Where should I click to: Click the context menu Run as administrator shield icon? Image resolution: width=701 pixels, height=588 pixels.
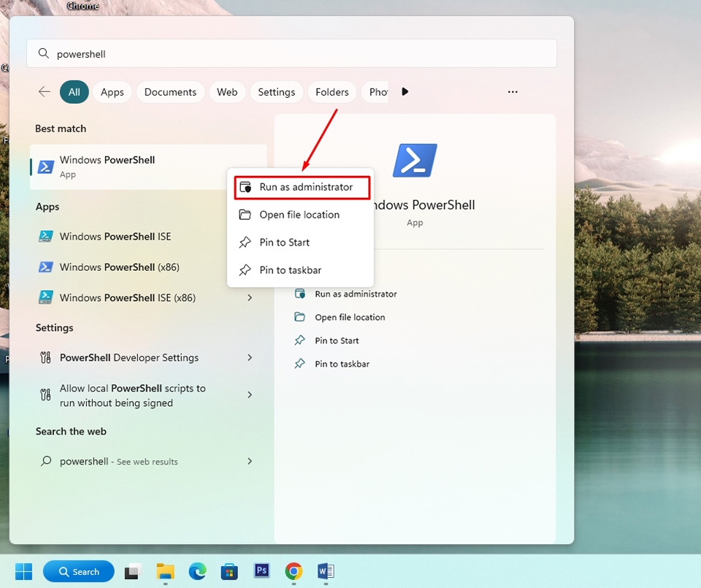click(x=245, y=187)
